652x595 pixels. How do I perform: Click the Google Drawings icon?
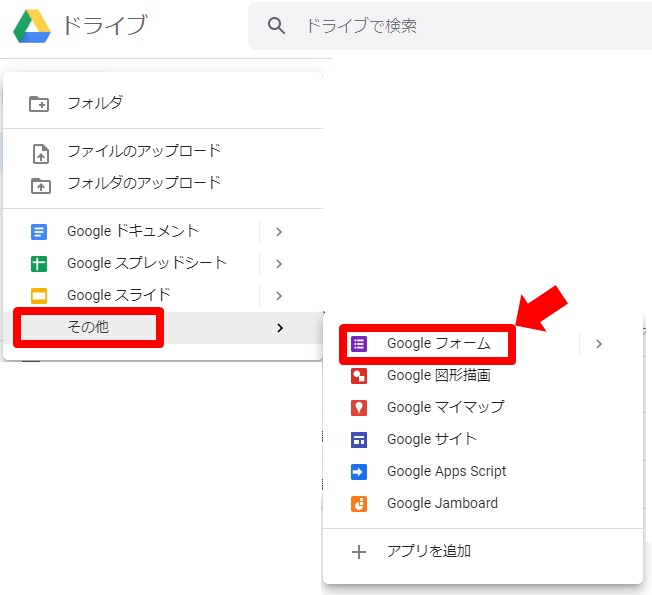coord(359,376)
